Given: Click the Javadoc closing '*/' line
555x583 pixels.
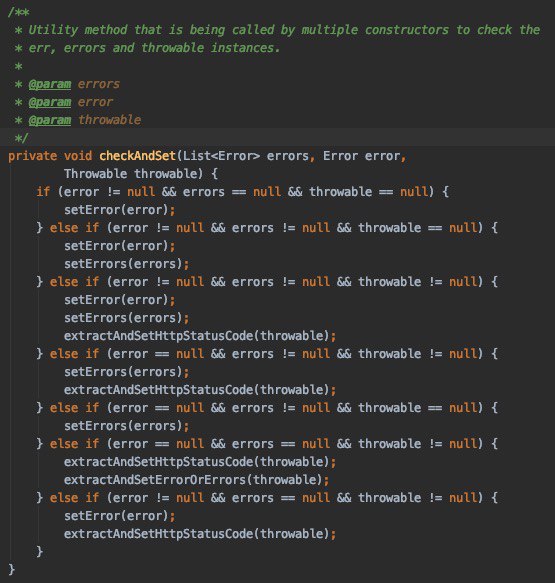Looking at the screenshot, I should tap(21, 138).
